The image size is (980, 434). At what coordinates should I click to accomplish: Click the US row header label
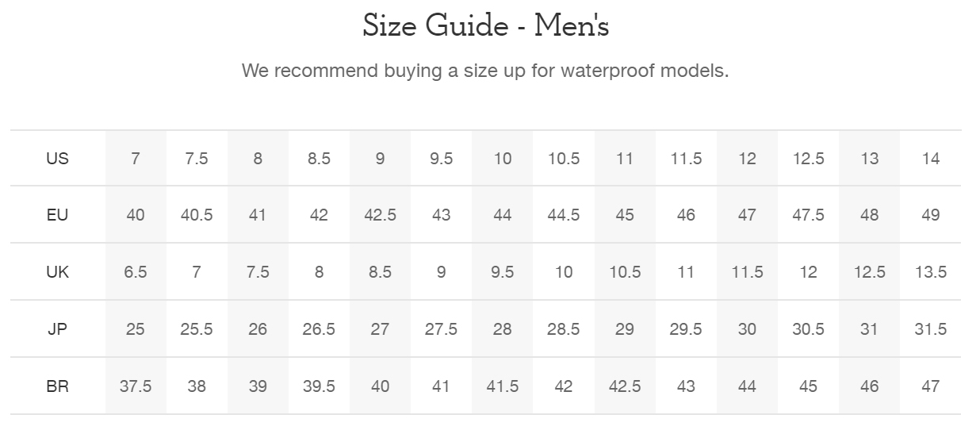tap(57, 158)
